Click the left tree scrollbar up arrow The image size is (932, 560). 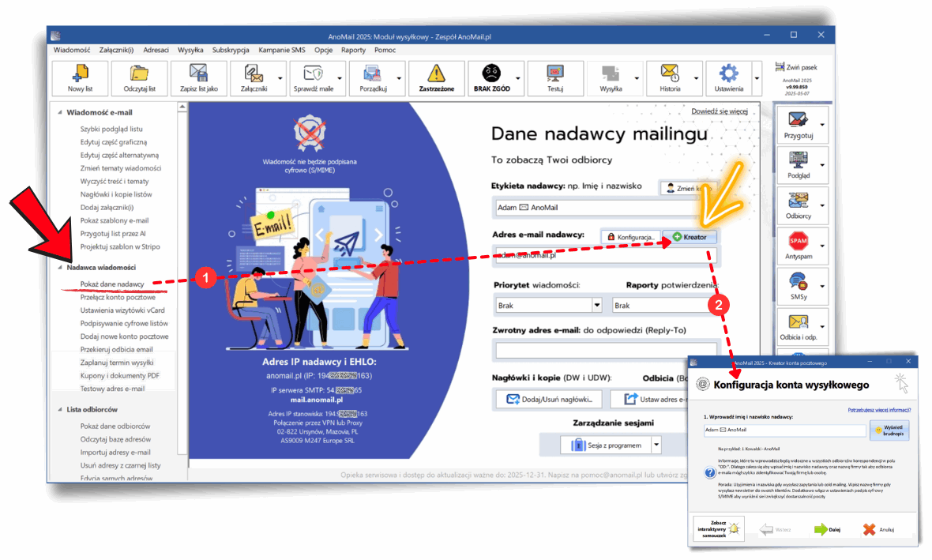pos(182,107)
